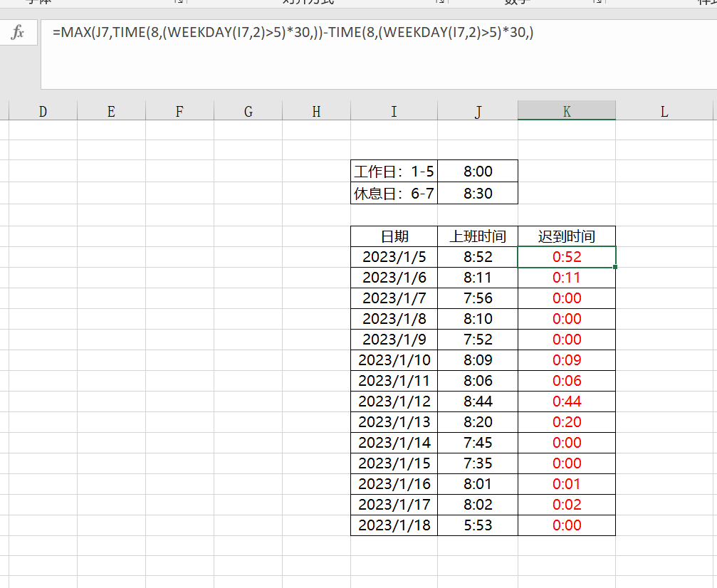Viewport: 717px width, 588px height.
Task: Select the date cell 2023/1/5
Action: pyautogui.click(x=394, y=257)
